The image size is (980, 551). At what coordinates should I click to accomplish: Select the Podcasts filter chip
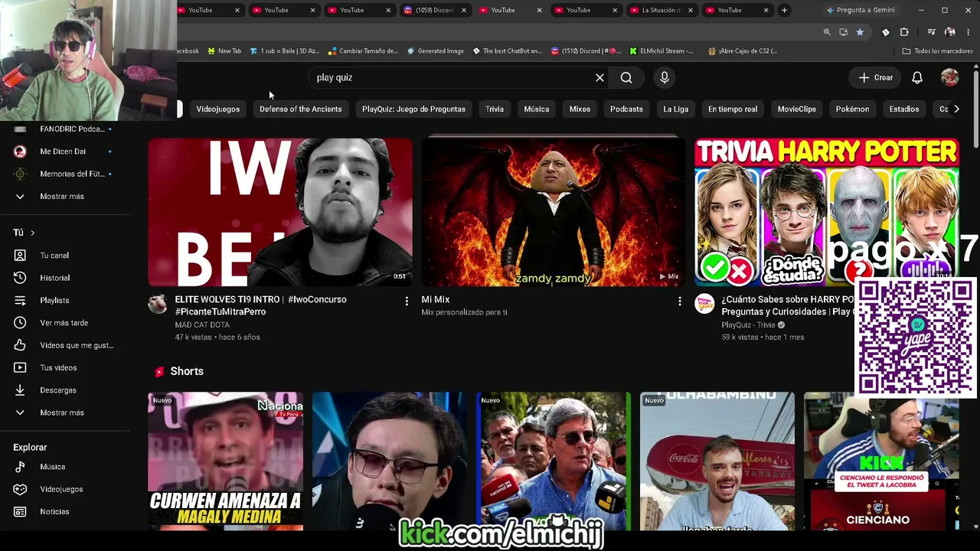point(626,109)
